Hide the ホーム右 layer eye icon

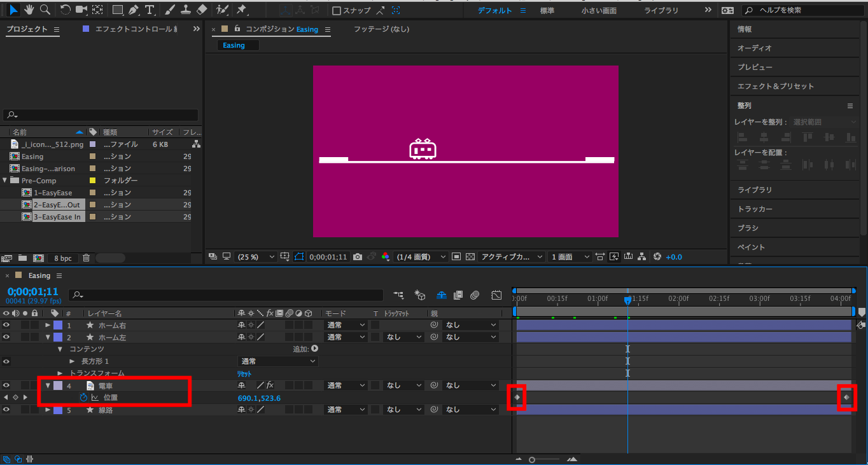[x=6, y=325]
